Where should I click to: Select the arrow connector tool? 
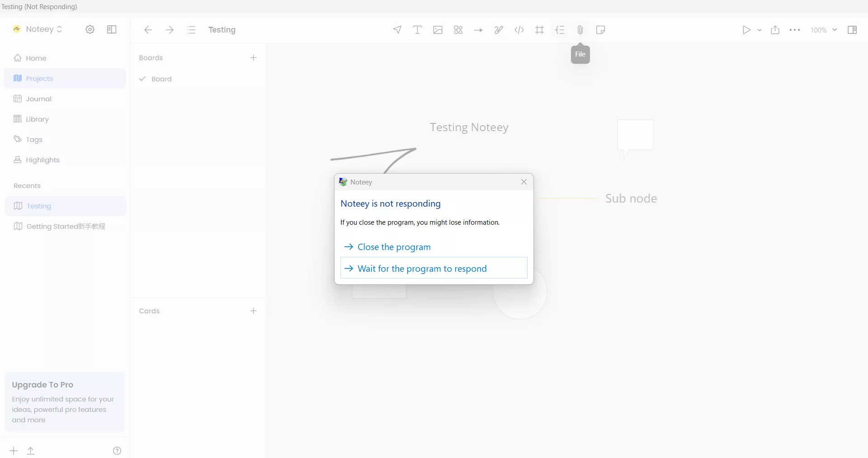pos(478,30)
